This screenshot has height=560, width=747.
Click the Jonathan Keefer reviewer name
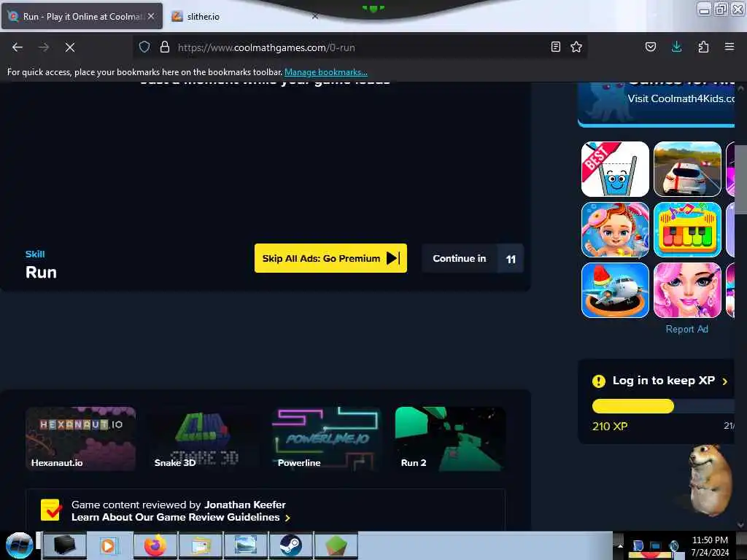pos(245,505)
